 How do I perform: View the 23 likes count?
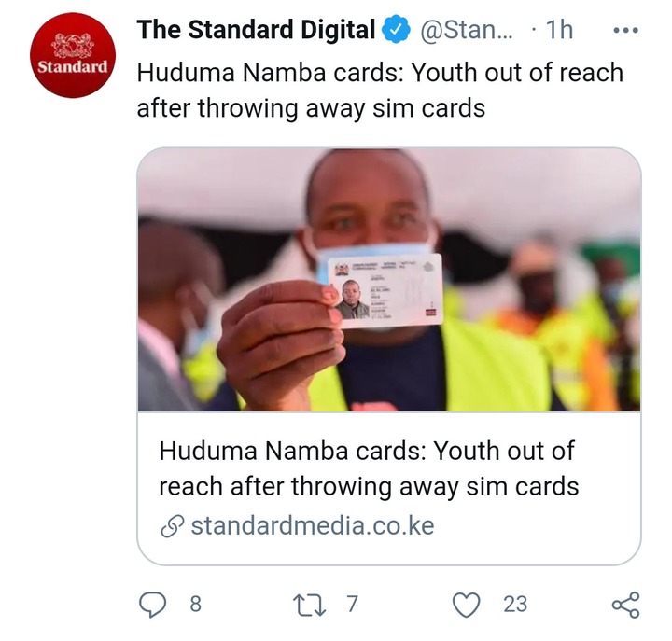coord(515,605)
